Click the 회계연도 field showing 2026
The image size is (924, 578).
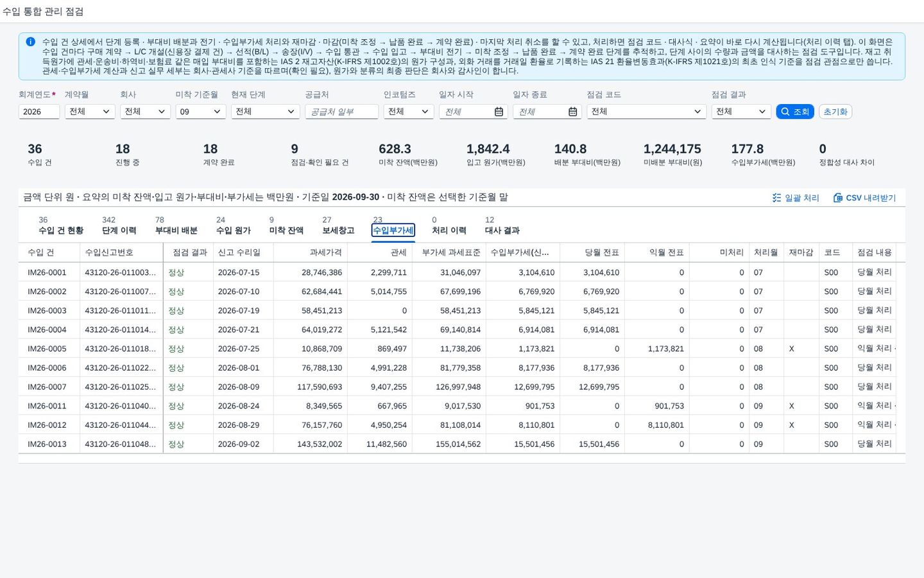click(x=39, y=112)
